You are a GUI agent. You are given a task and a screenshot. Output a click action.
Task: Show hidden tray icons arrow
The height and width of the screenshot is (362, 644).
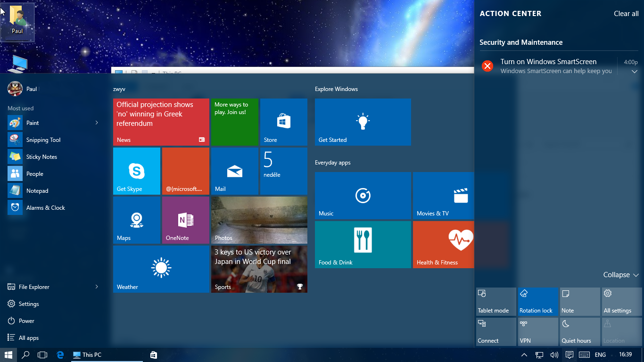click(524, 355)
